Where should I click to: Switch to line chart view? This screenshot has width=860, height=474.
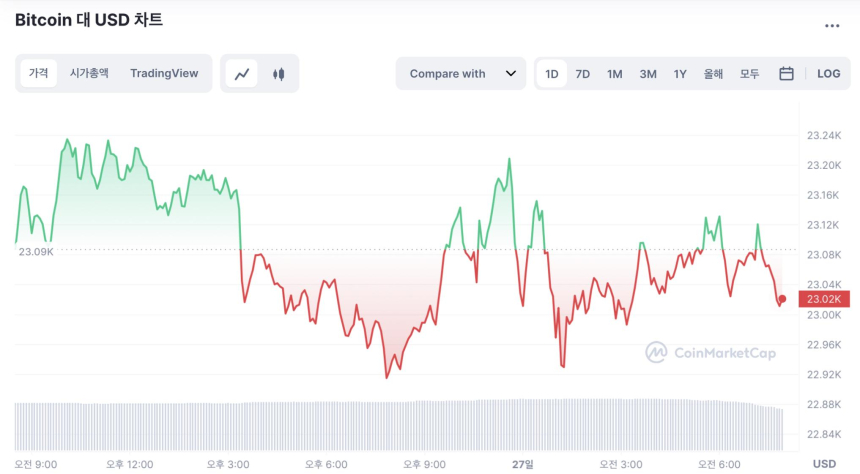tap(242, 73)
